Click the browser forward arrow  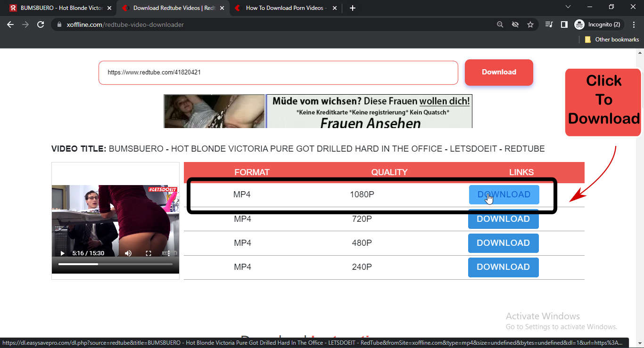point(25,24)
